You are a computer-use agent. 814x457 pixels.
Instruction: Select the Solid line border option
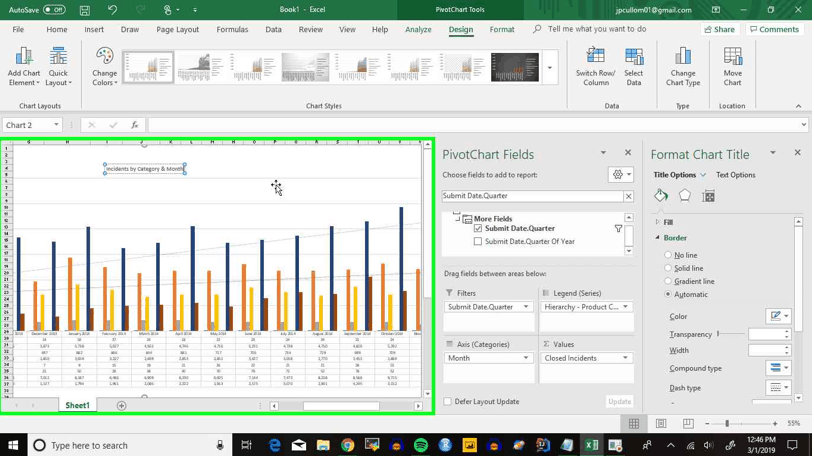tap(668, 268)
